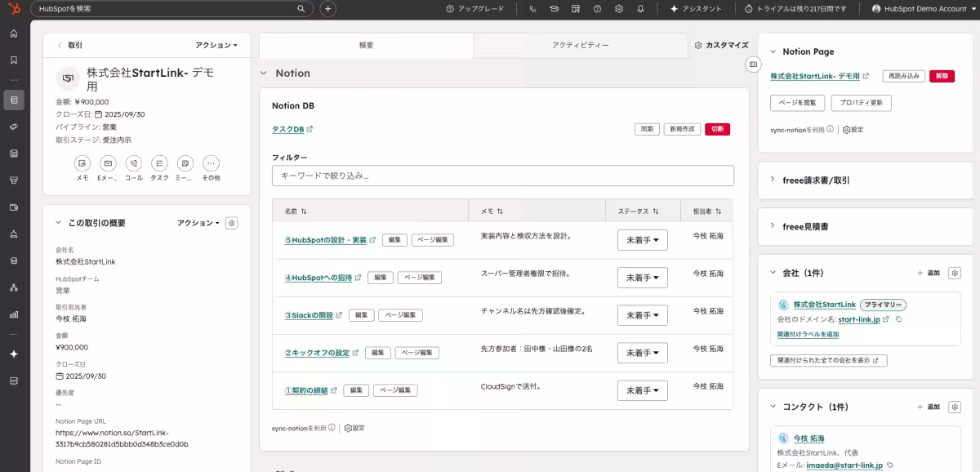Collapse the Notion section chevron
The image size is (980, 472).
[264, 73]
